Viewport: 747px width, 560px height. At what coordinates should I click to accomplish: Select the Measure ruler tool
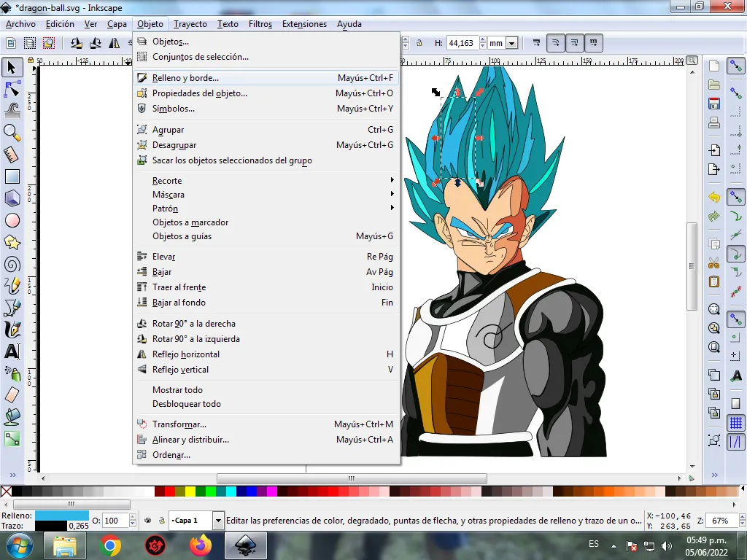(12, 155)
